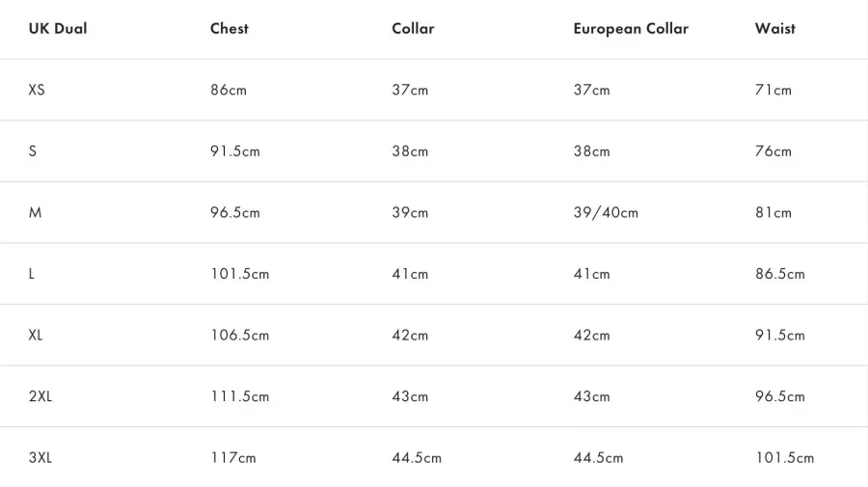Click the 86cm chest value

(228, 90)
